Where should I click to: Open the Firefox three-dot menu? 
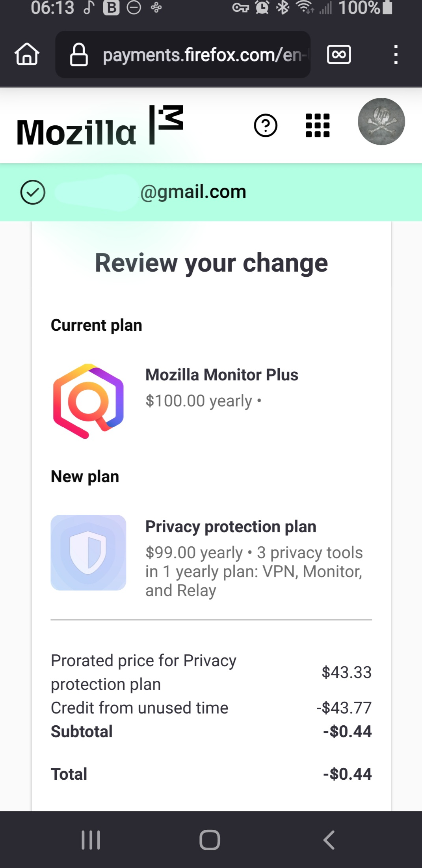tap(396, 54)
